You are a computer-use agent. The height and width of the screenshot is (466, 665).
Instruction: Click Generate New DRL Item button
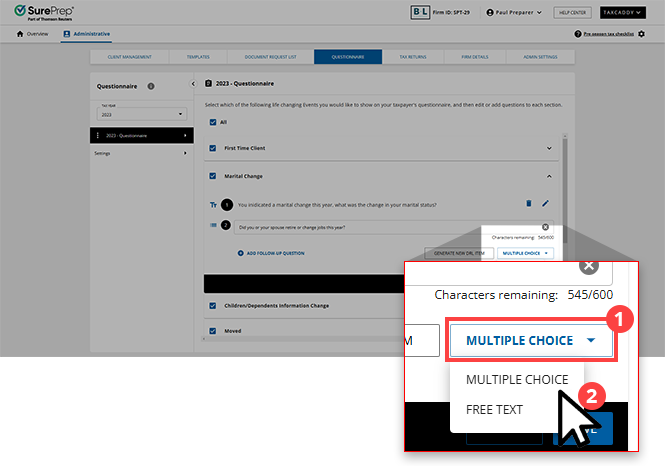click(459, 253)
